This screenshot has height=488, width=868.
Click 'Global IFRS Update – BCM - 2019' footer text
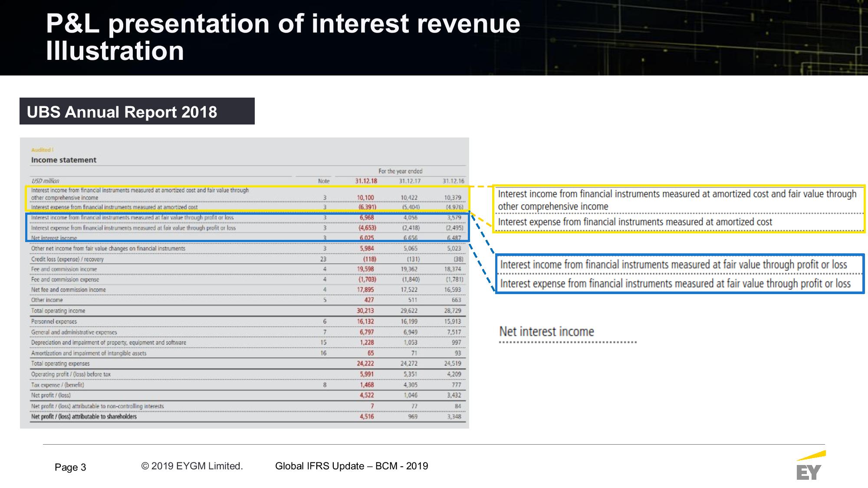(352, 466)
